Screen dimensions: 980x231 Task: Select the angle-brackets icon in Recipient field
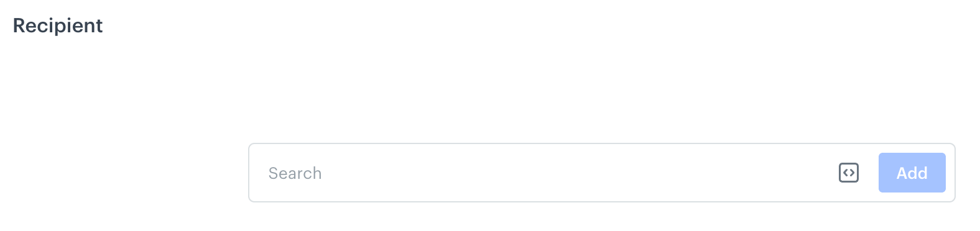(x=849, y=173)
